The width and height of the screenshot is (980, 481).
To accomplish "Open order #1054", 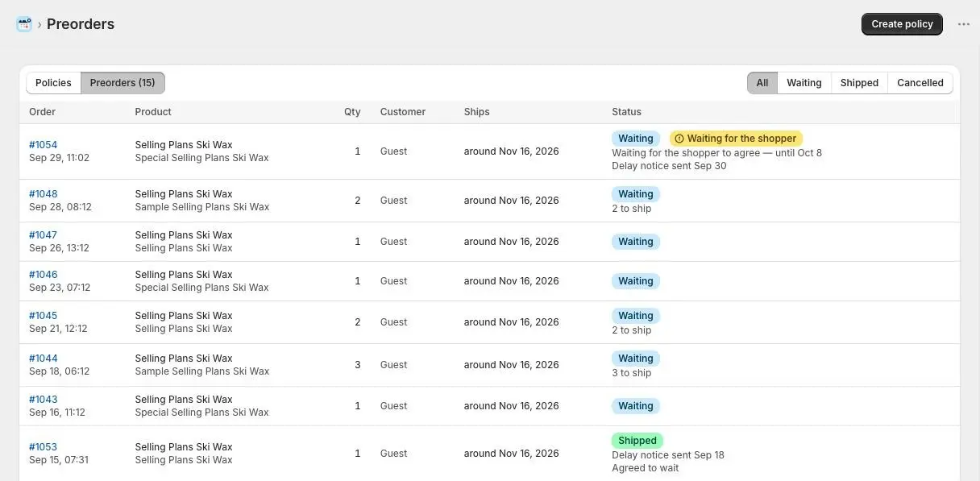I will 44,145.
